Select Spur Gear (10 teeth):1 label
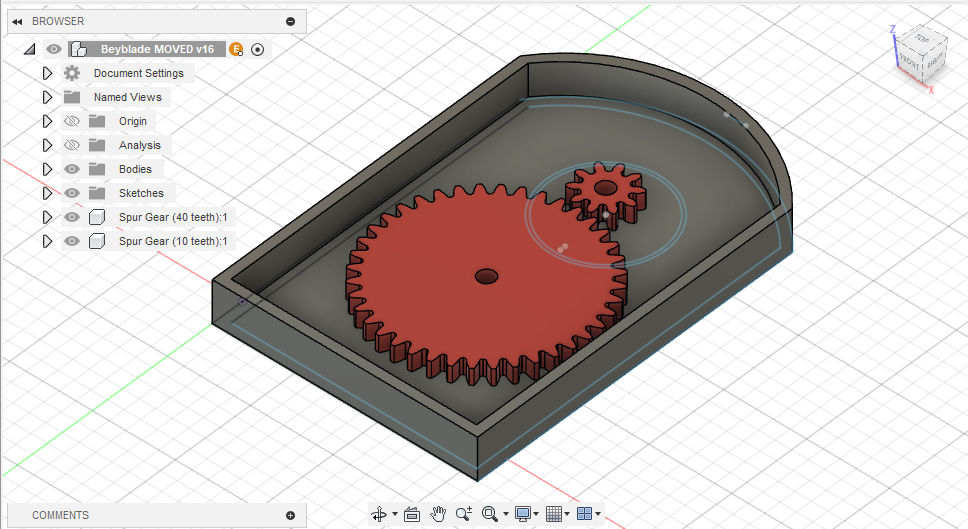968x529 pixels. (173, 241)
